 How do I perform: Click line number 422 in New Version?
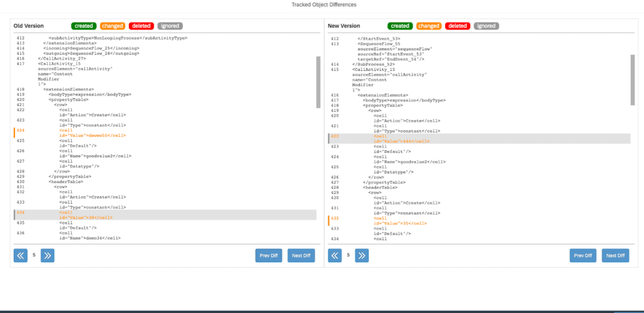click(335, 136)
